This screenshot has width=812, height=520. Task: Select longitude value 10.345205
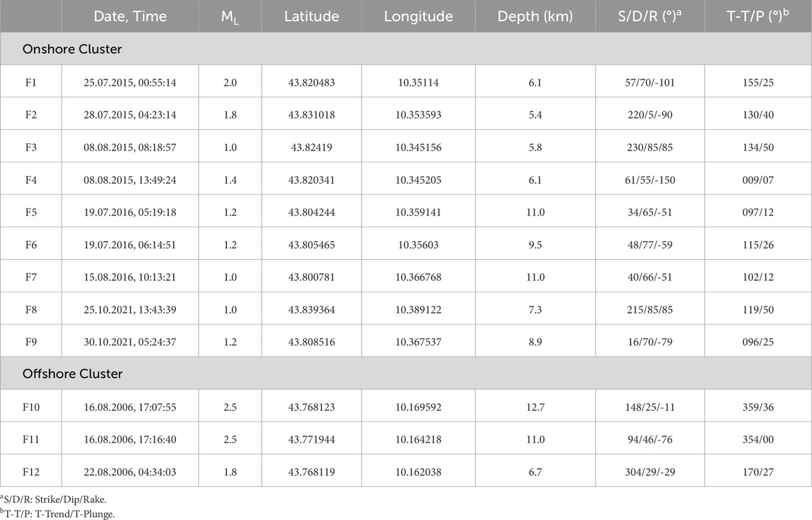pyautogui.click(x=418, y=180)
